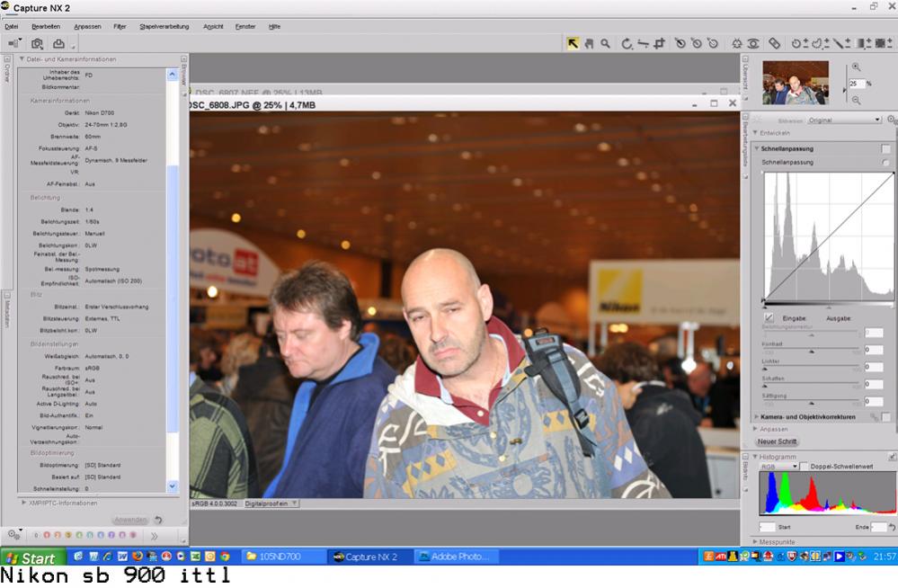
Task: Select the Fill/Remove selection tool
Action: (x=883, y=43)
